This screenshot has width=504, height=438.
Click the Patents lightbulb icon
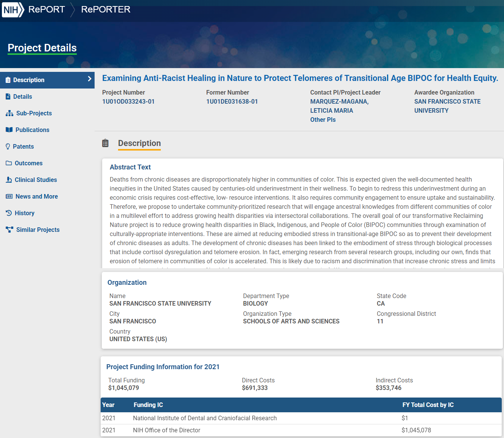coord(8,146)
